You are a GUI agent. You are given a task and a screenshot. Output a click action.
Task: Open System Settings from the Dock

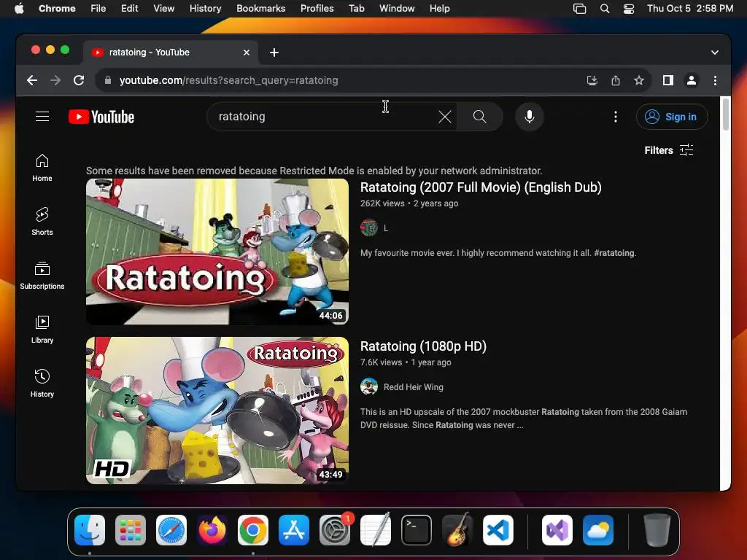pos(334,530)
